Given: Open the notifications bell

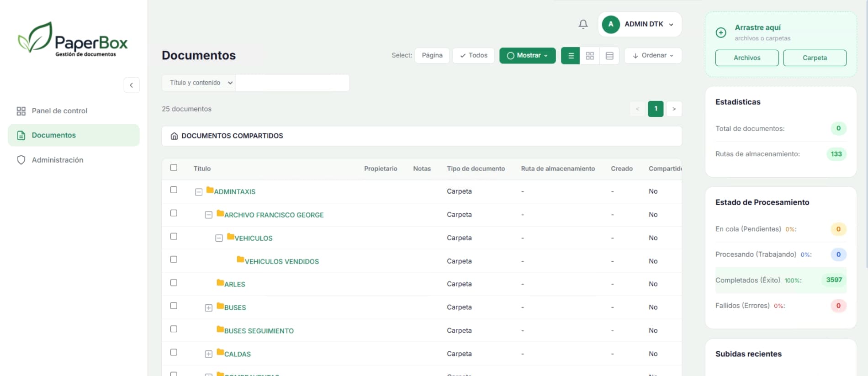Looking at the screenshot, I should tap(583, 24).
